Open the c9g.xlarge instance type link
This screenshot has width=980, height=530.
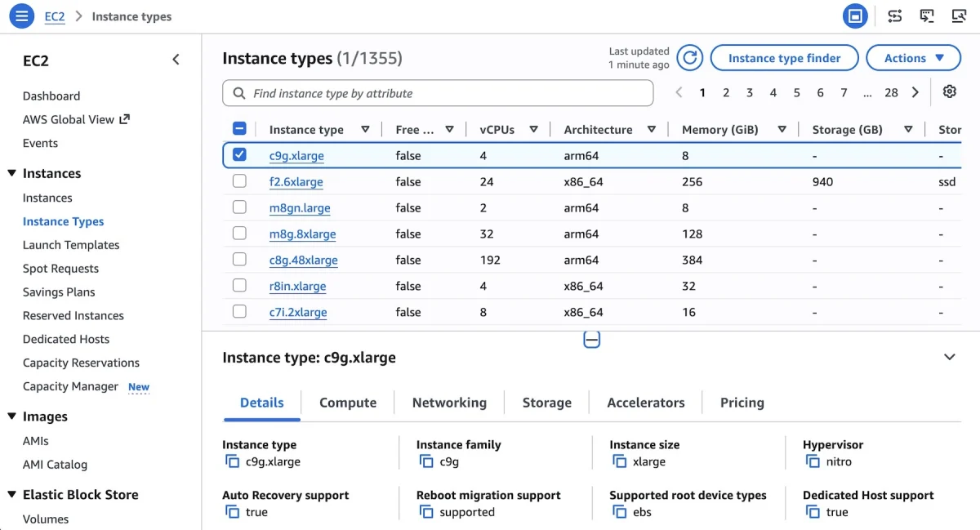pyautogui.click(x=296, y=155)
